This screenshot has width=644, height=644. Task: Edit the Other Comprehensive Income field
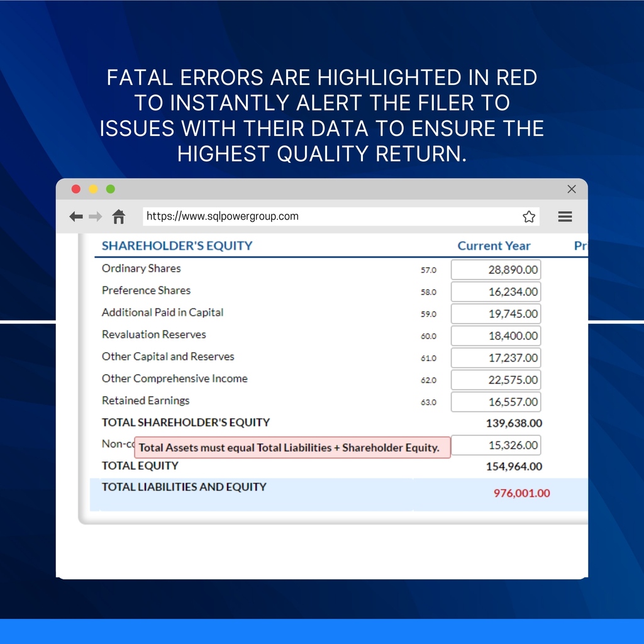[x=496, y=380]
